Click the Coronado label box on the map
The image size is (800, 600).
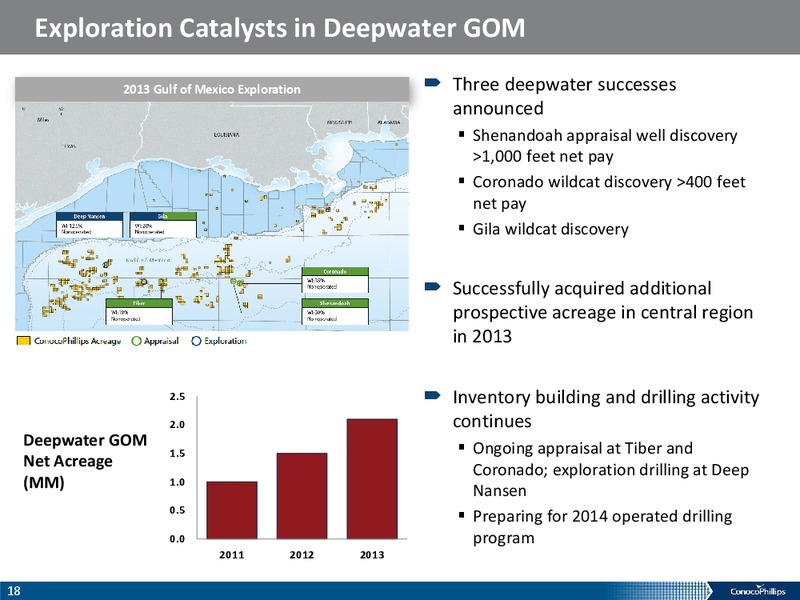[x=335, y=280]
